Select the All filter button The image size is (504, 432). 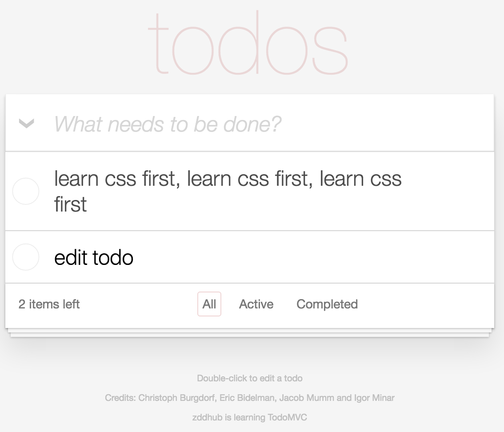[x=209, y=304]
